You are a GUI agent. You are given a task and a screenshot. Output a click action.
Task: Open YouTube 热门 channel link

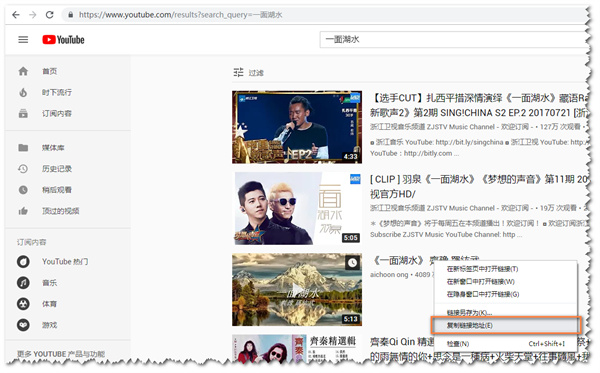[x=65, y=262]
